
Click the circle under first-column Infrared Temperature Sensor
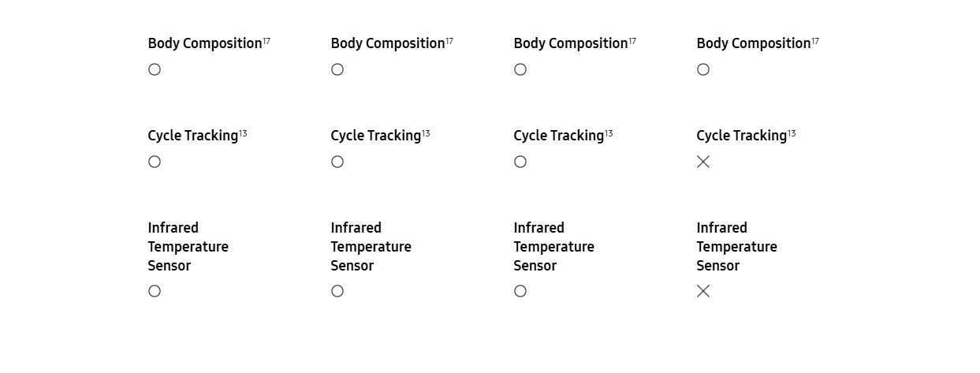(155, 291)
